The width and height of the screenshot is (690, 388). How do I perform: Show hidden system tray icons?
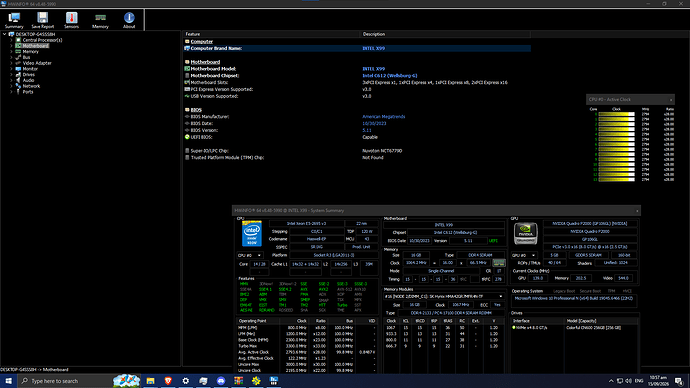(611, 381)
